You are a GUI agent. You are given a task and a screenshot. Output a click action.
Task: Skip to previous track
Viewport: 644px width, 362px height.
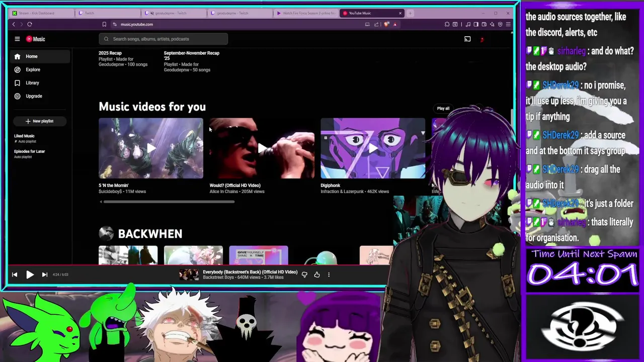point(15,275)
